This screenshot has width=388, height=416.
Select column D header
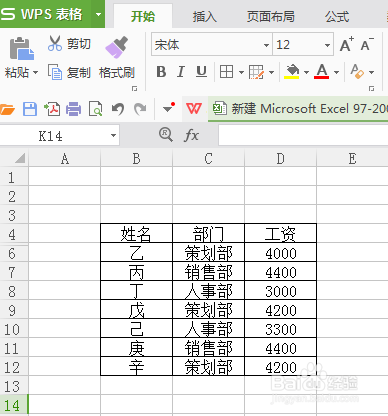281,159
